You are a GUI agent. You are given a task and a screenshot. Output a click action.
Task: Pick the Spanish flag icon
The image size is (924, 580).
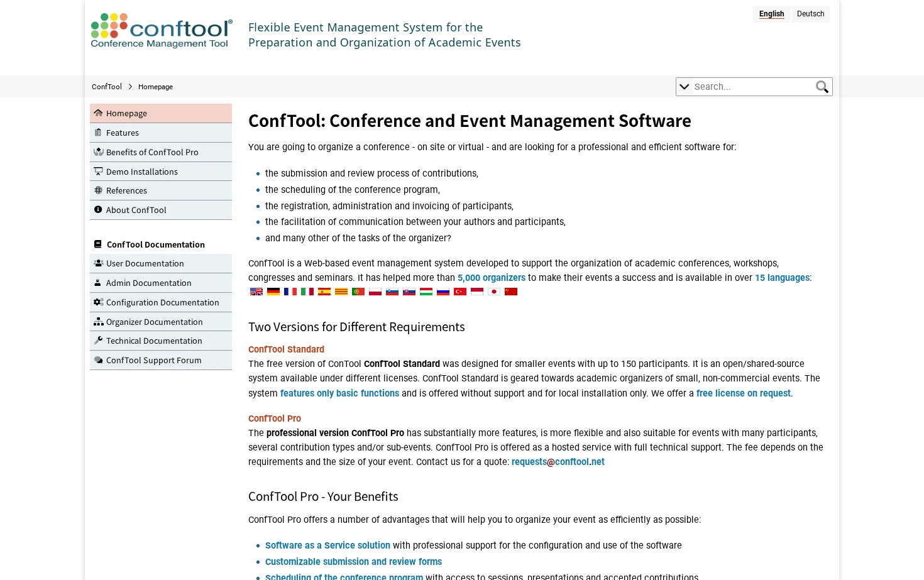[324, 292]
